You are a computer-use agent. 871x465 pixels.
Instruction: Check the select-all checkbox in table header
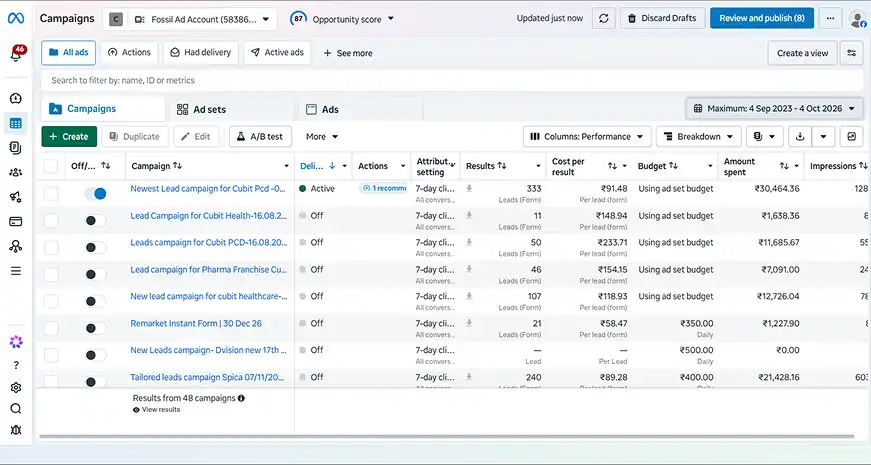coord(51,166)
